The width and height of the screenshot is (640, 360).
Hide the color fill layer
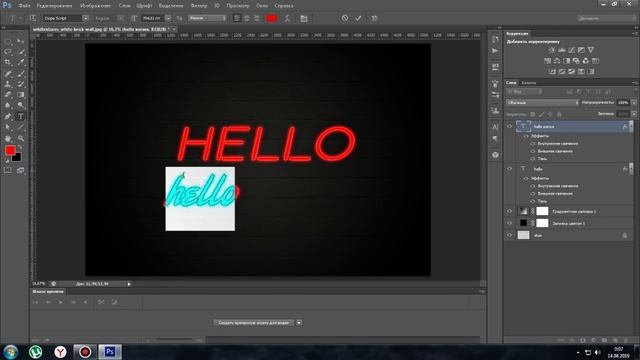509,223
